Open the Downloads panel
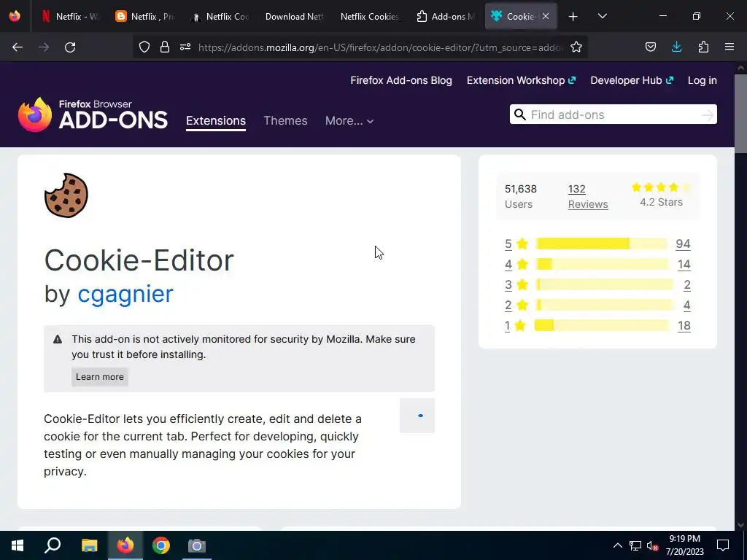This screenshot has height=560, width=747. [x=676, y=47]
